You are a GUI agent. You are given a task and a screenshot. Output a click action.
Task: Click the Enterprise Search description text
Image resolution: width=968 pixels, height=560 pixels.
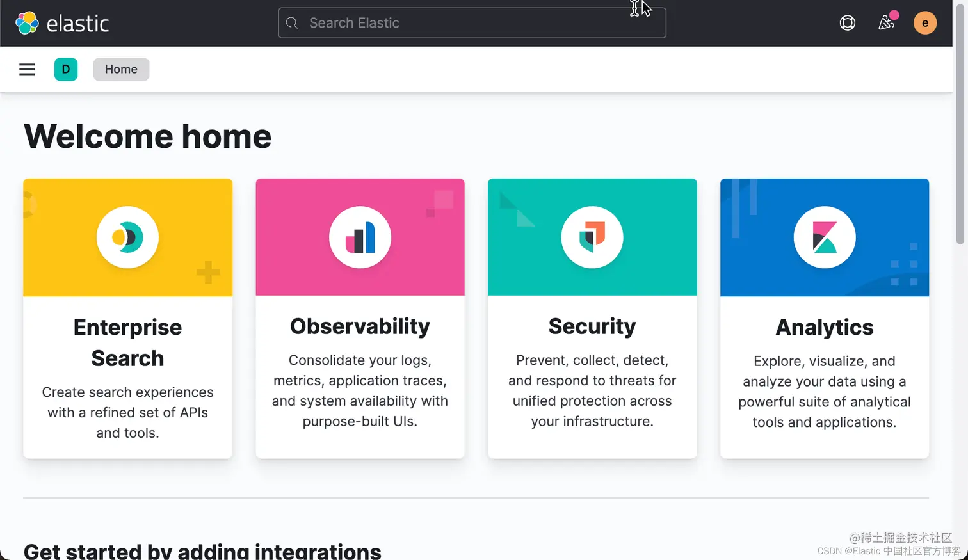[x=127, y=412]
